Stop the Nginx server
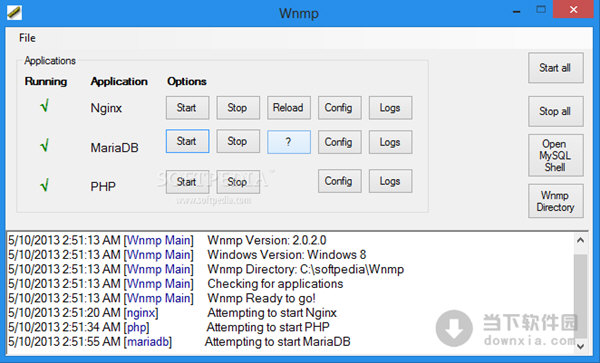 tap(238, 108)
